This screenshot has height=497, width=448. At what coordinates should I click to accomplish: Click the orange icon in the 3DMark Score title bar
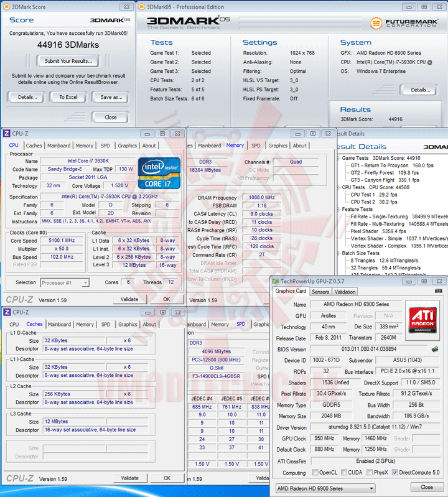tap(6, 7)
